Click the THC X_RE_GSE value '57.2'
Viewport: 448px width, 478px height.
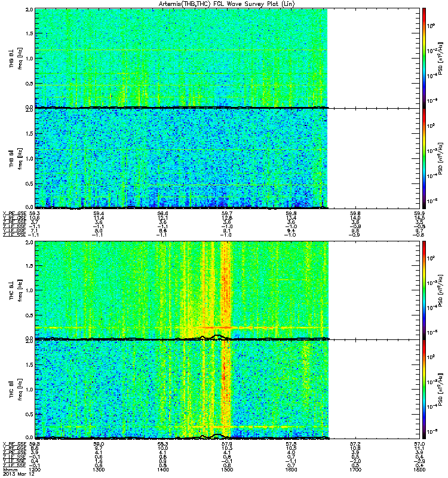(355, 444)
